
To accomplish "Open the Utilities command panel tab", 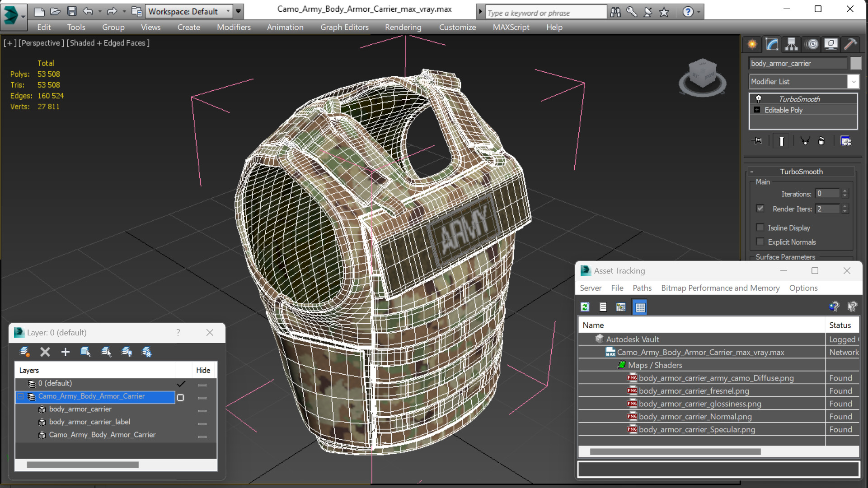I will 850,44.
